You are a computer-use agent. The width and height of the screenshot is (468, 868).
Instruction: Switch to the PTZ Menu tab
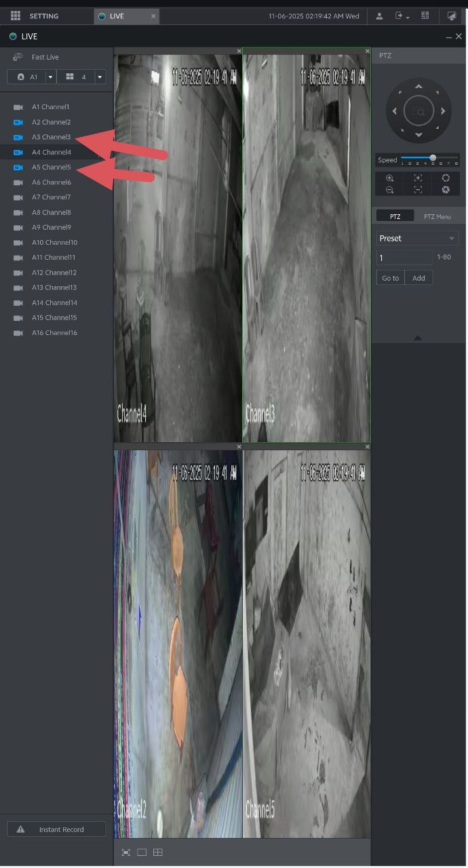[x=437, y=216]
